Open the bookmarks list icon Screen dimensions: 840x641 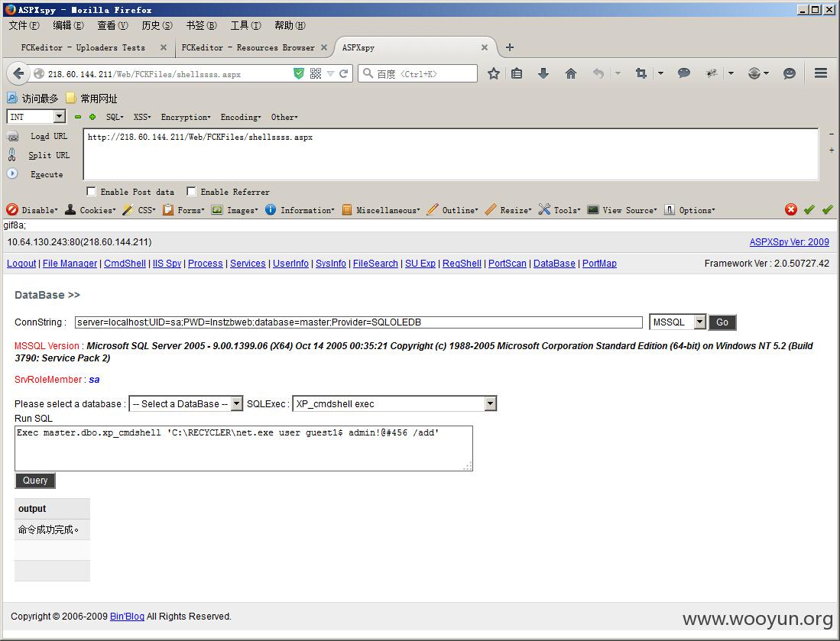[x=517, y=73]
